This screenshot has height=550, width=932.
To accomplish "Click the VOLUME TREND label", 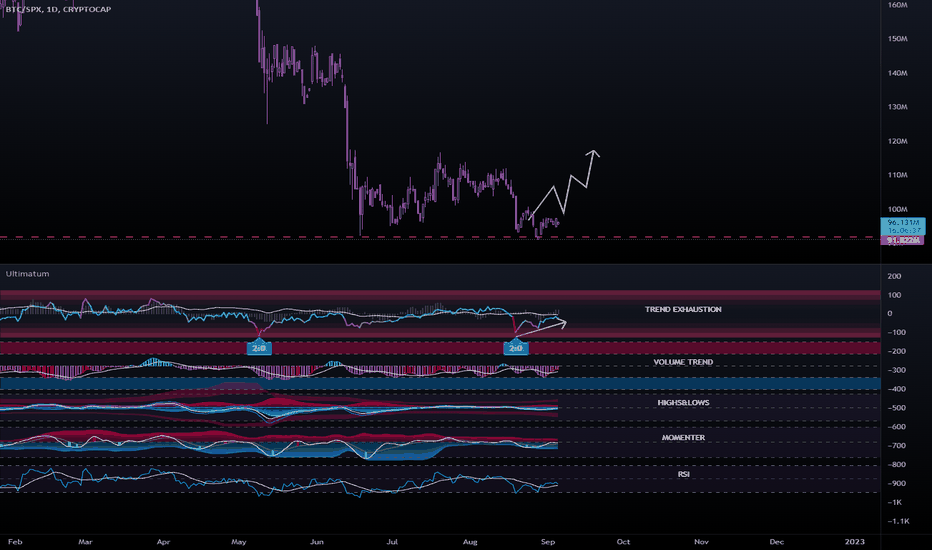I will click(x=683, y=362).
